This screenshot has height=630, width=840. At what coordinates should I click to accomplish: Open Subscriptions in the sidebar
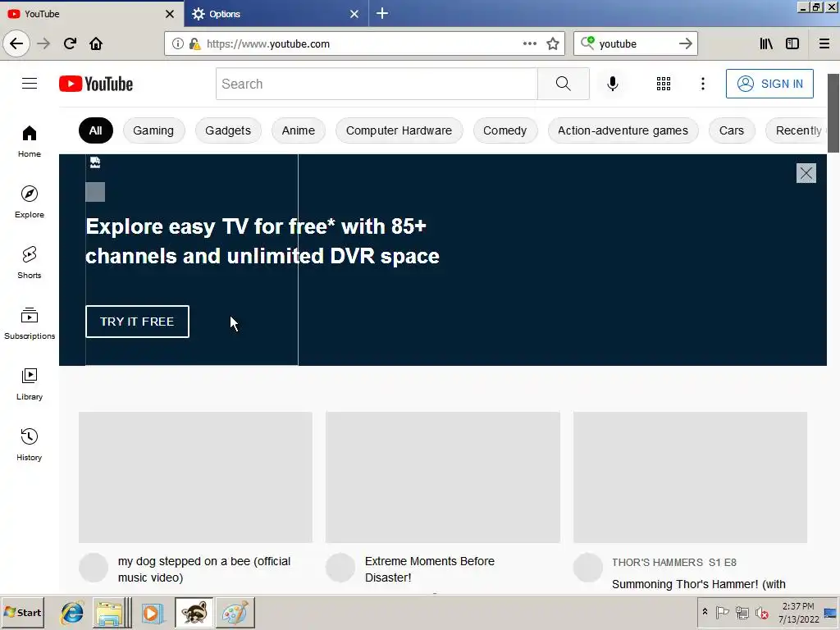tap(30, 323)
